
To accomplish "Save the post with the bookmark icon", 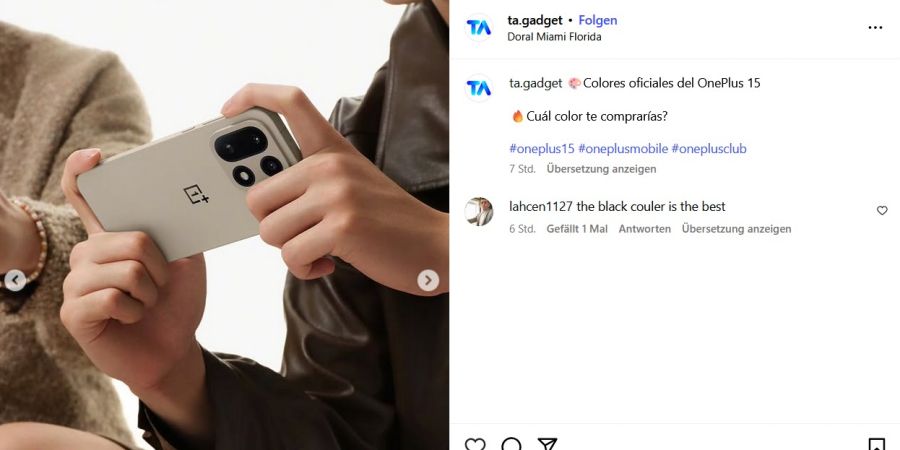I will (876, 444).
